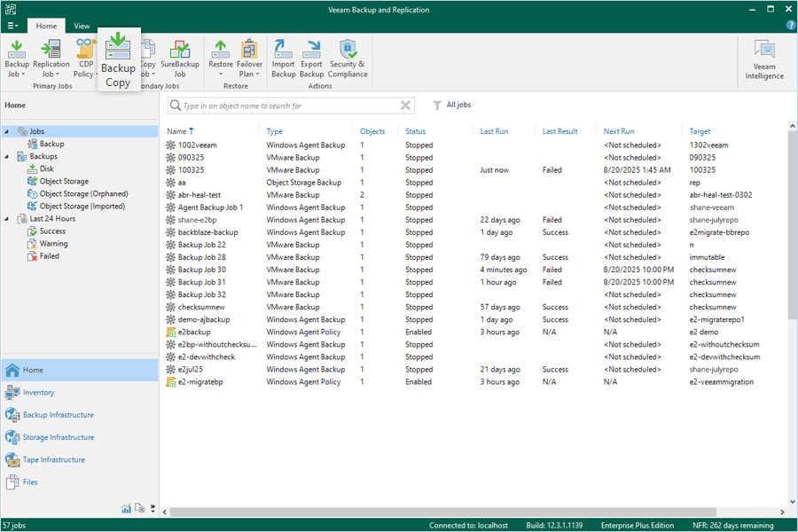Sort by the Last Result column header
The image size is (798, 532).
click(559, 131)
